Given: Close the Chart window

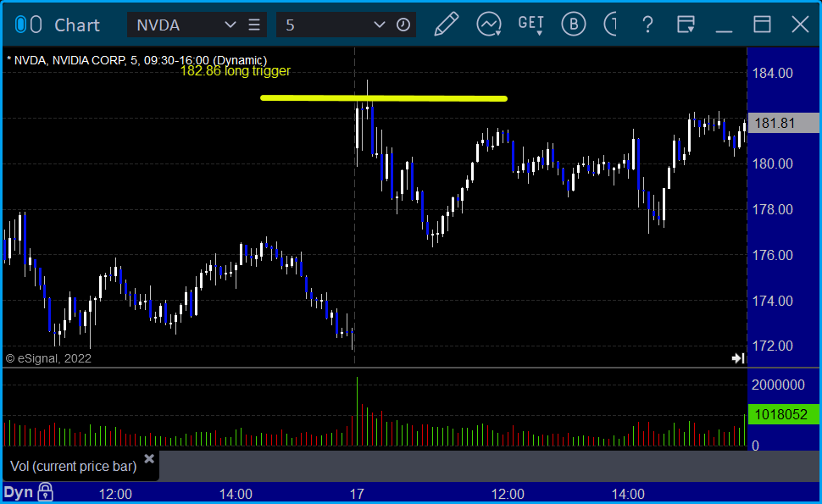Looking at the screenshot, I should point(801,25).
